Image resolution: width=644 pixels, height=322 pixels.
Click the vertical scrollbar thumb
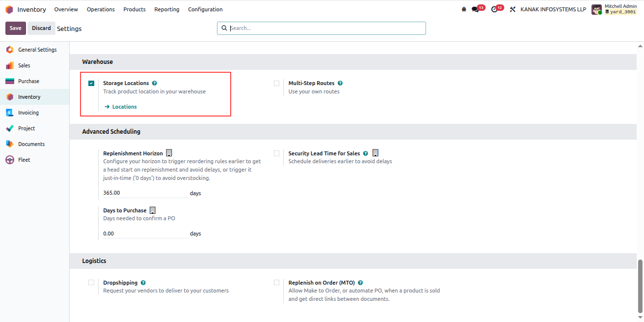[640, 286]
